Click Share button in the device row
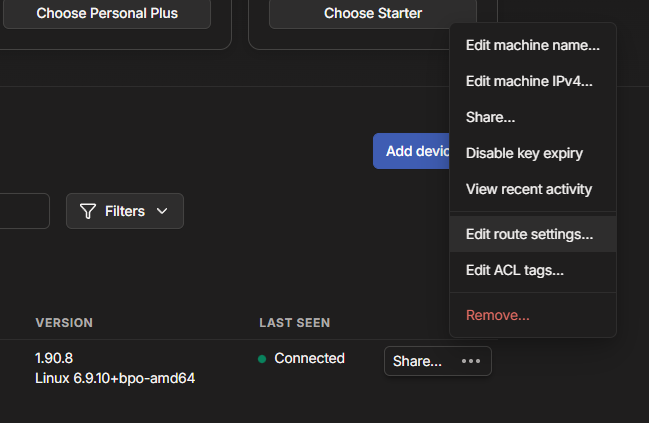Viewport: 649px width, 423px height. click(417, 361)
